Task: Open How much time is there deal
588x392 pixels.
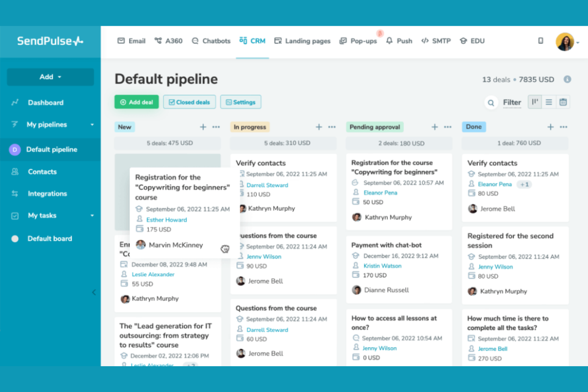Action: [x=508, y=323]
